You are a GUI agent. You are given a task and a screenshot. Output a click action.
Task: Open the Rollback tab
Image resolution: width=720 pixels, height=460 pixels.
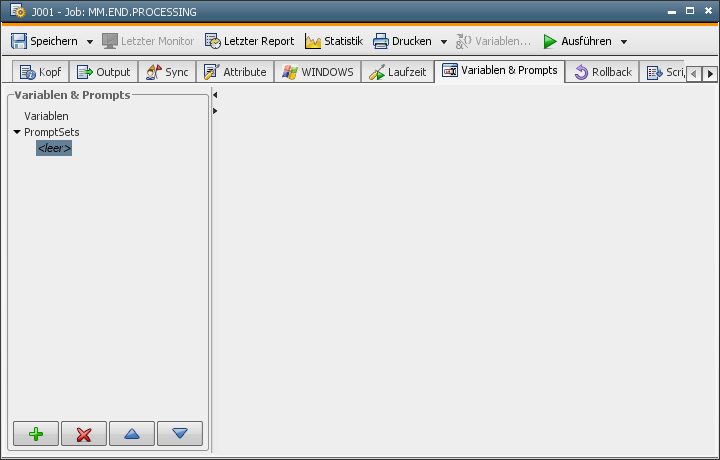pyautogui.click(x=602, y=72)
